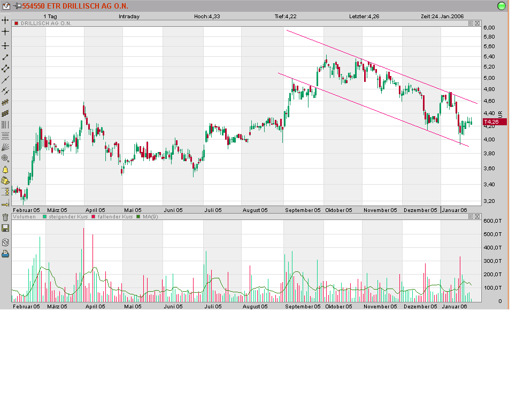Image resolution: width=532 pixels, height=402 pixels.
Task: Click the multiple bells alarm list icon
Action: tap(5, 181)
